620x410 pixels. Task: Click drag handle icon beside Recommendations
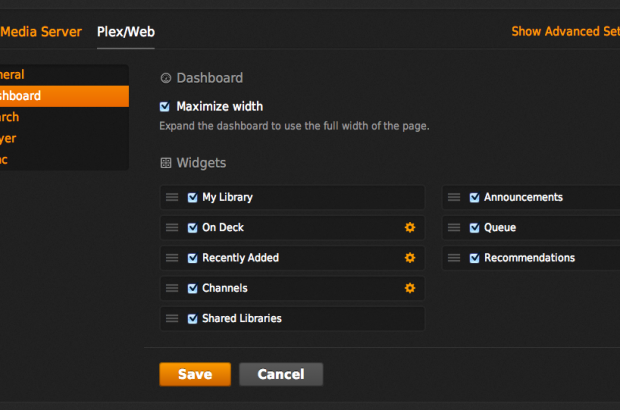click(x=454, y=258)
